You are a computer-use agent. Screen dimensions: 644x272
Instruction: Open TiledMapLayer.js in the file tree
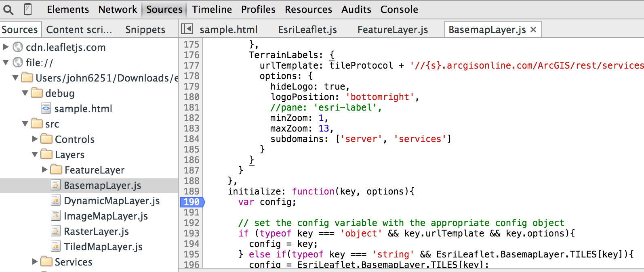click(103, 247)
